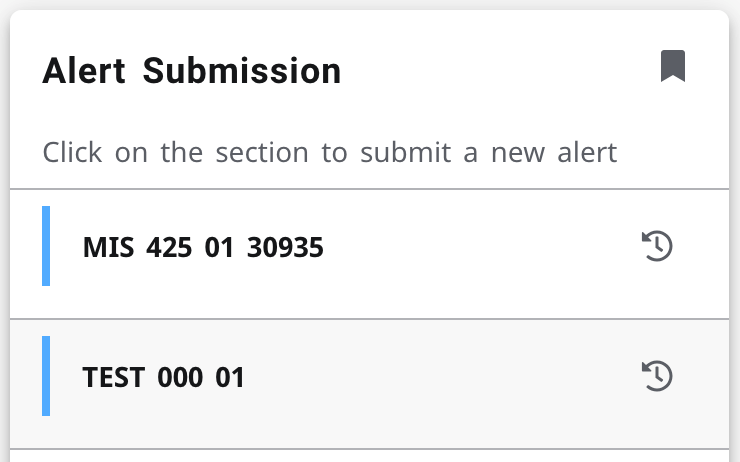Open alert history for TEST 000 01
The width and height of the screenshot is (740, 462).
pyautogui.click(x=657, y=376)
